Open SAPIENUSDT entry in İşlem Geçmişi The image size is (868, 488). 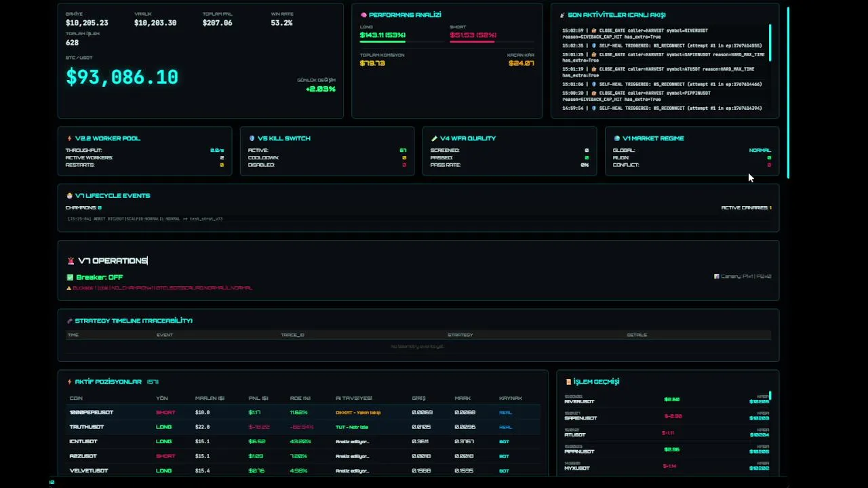[x=667, y=416]
